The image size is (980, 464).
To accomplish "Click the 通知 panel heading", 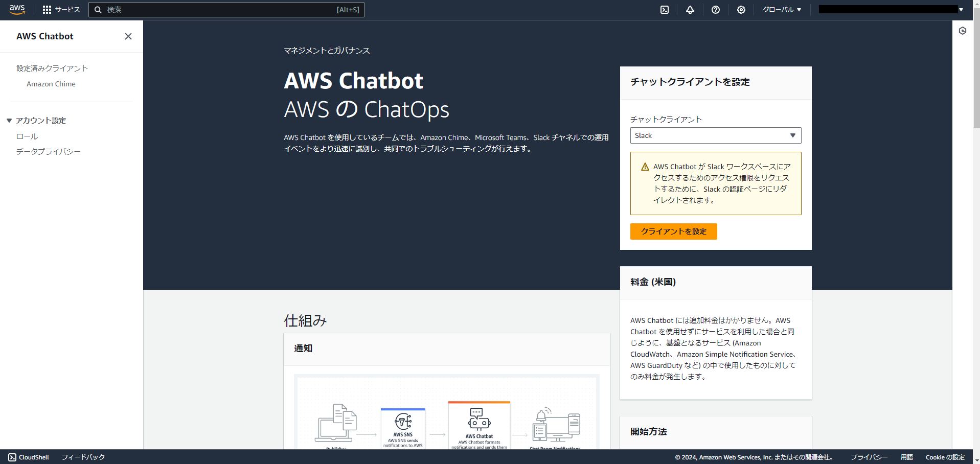I will 303,349.
